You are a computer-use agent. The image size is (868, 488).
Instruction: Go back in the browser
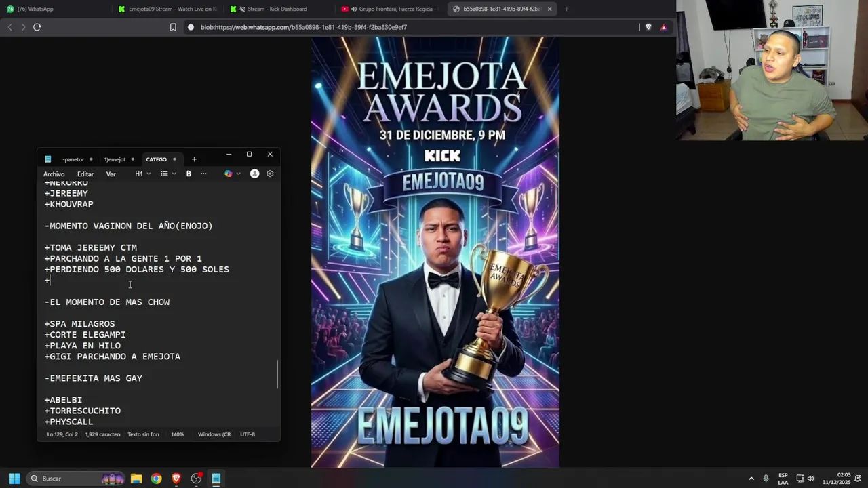click(9, 27)
